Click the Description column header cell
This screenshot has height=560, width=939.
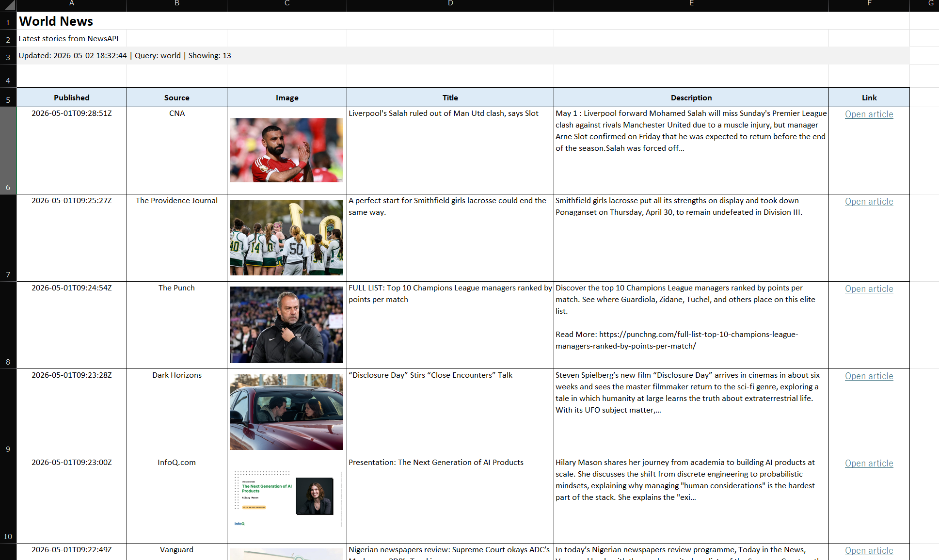coord(691,97)
